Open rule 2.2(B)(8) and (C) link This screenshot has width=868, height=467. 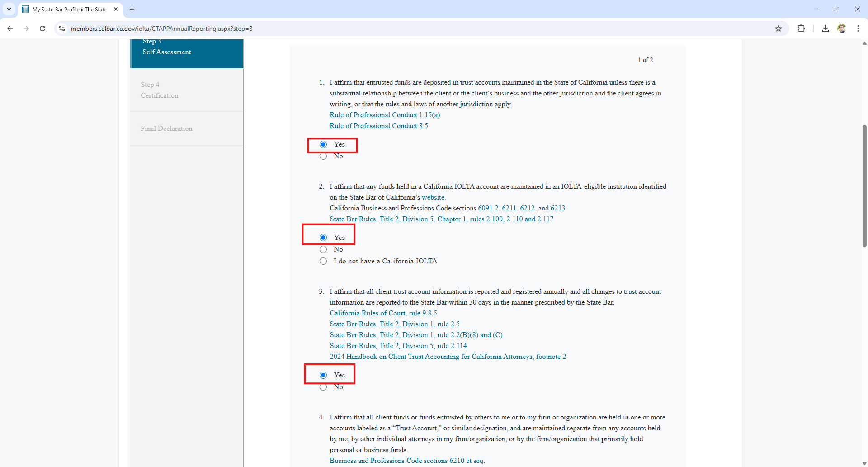coord(416,335)
